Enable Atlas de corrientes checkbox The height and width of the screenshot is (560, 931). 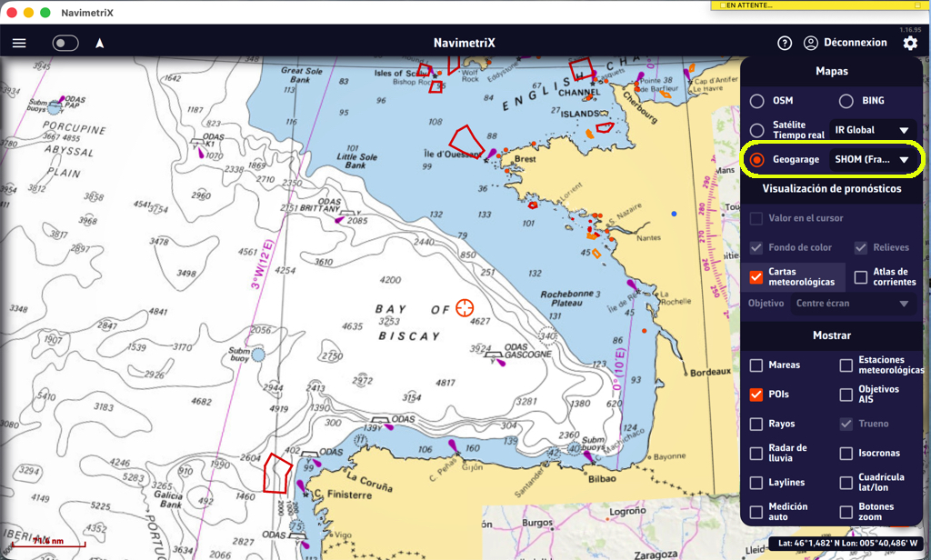click(860, 276)
